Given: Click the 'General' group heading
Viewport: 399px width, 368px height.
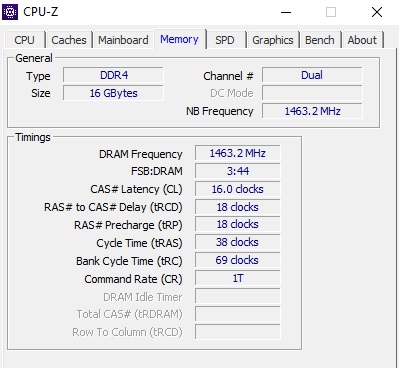Looking at the screenshot, I should point(34,58).
